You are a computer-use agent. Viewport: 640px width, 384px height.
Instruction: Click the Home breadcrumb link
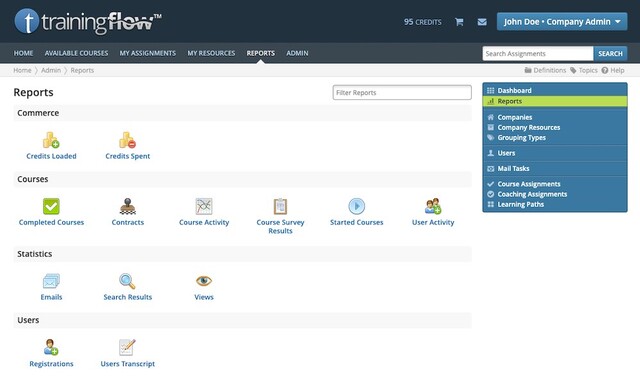click(x=22, y=70)
